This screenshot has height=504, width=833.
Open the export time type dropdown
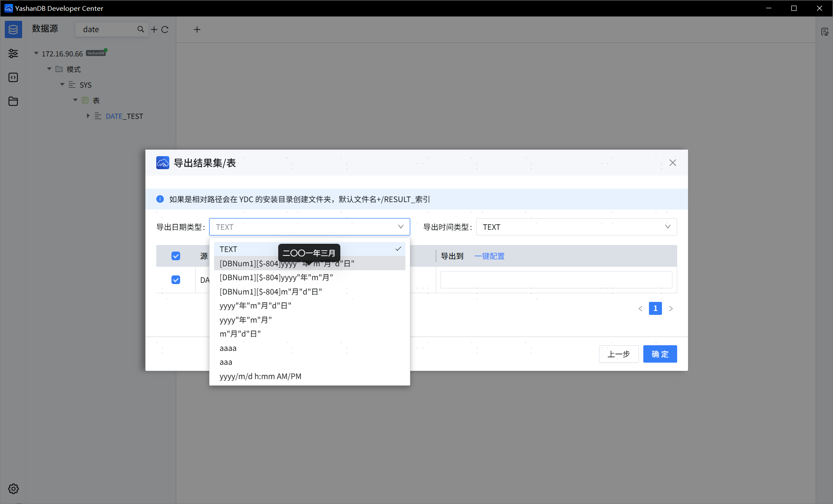click(x=576, y=227)
